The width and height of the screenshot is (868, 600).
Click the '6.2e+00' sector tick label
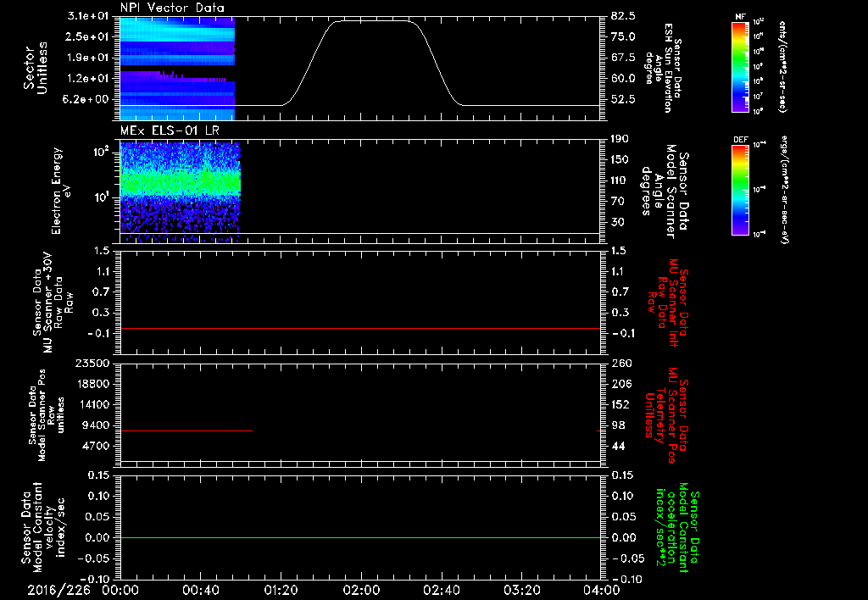[87, 100]
